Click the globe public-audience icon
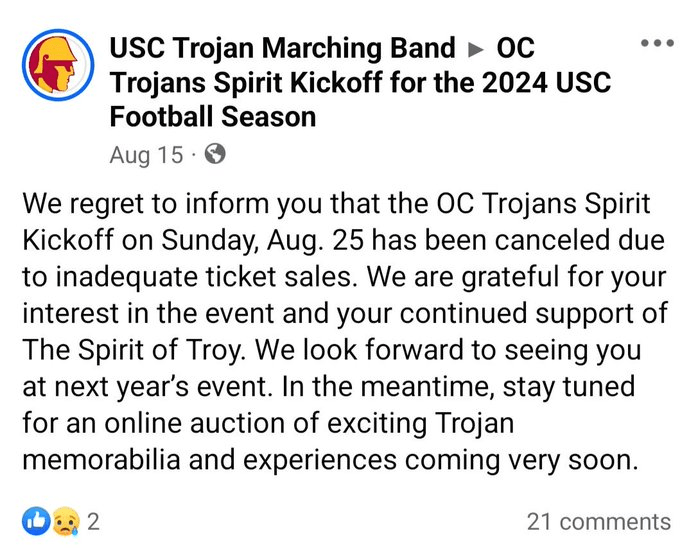The image size is (680, 551). pos(214,154)
